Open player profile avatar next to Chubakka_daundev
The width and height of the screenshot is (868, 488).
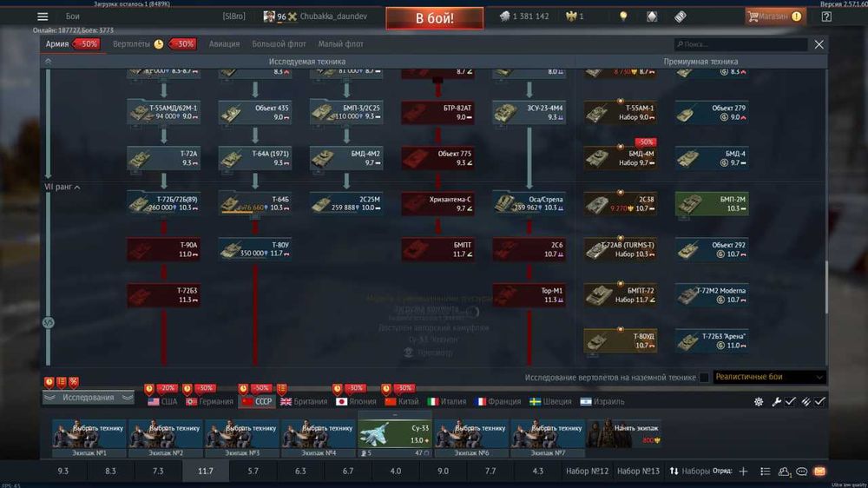[269, 16]
